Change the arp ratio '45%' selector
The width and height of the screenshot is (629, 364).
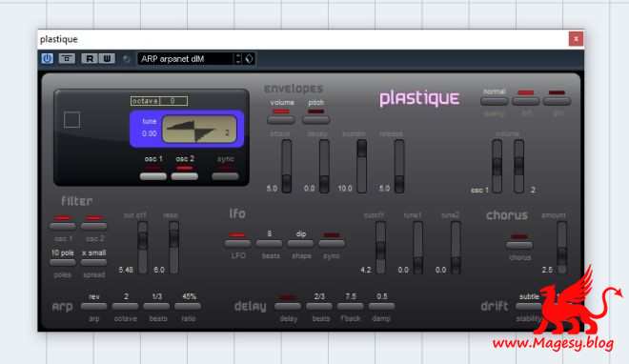[188, 306]
